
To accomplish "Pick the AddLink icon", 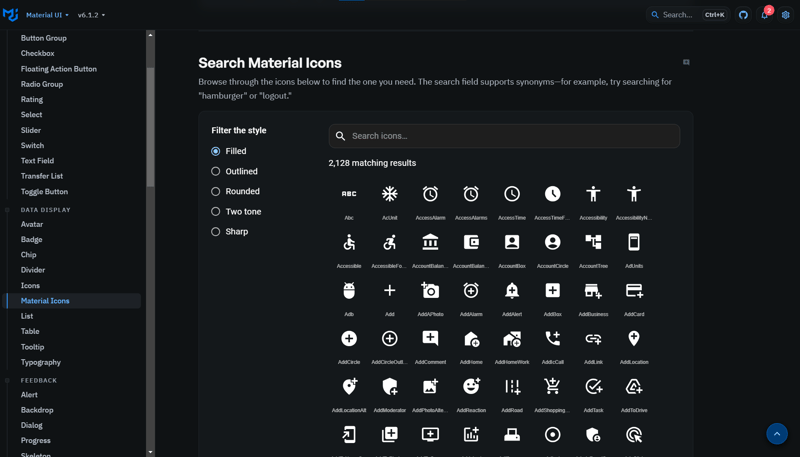I will point(593,339).
